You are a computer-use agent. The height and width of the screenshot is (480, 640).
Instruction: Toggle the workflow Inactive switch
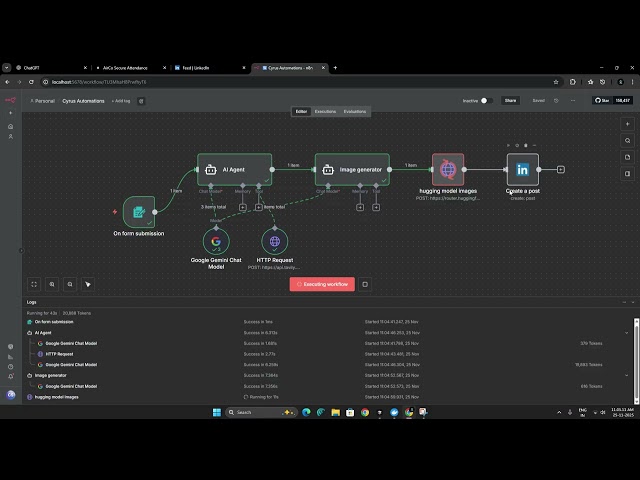click(x=487, y=100)
